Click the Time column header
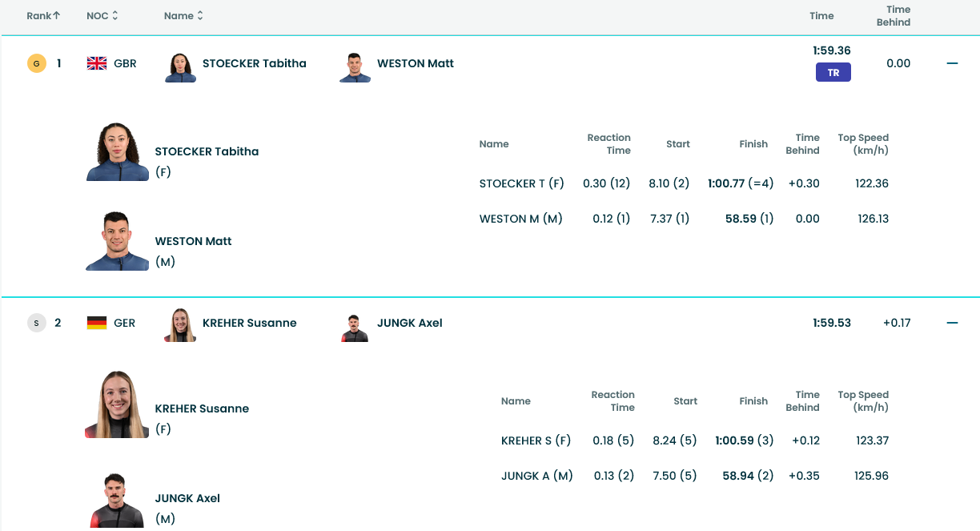The width and height of the screenshot is (980, 531). coord(821,16)
